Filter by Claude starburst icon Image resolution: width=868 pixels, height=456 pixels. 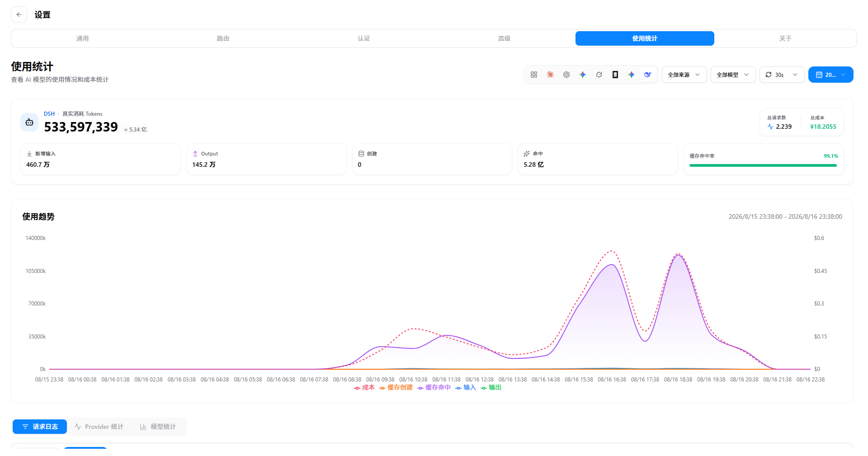[x=550, y=75]
